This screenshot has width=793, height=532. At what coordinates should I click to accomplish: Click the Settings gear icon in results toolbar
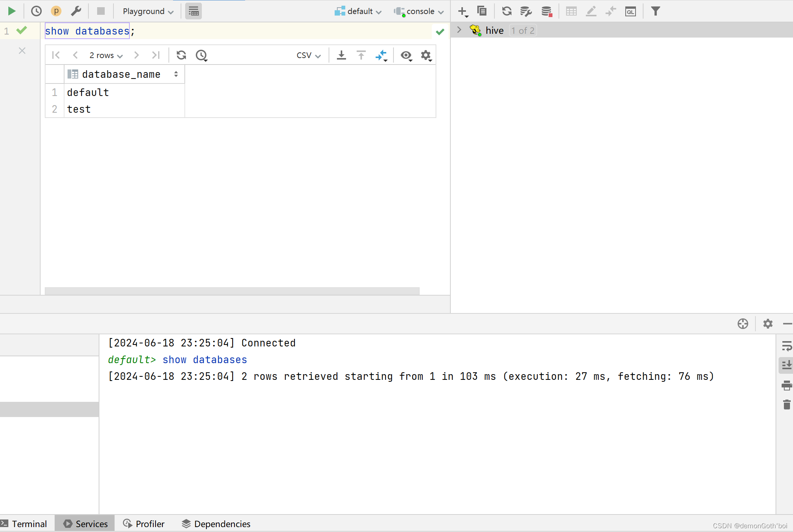click(426, 55)
